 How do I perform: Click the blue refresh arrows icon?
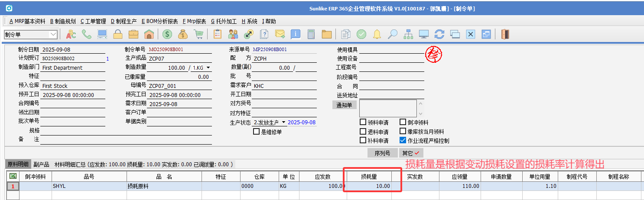(439, 34)
